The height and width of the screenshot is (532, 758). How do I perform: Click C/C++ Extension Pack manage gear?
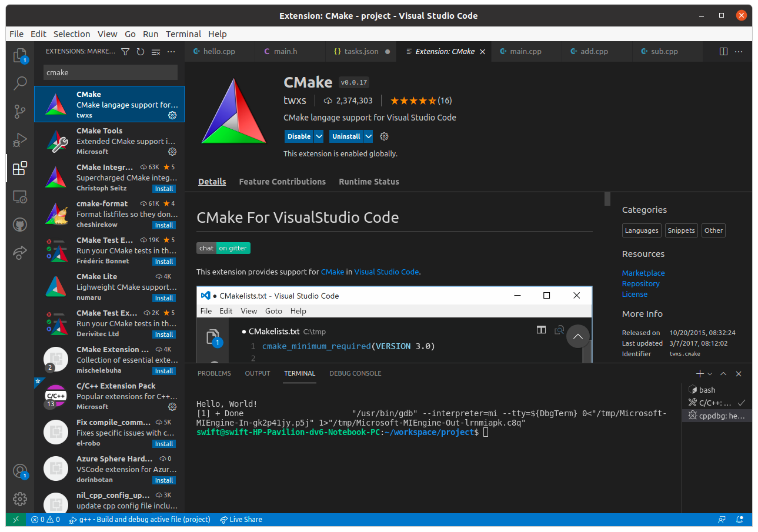(172, 407)
